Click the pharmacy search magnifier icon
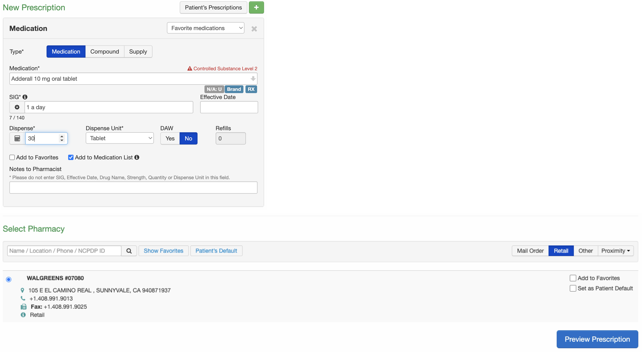 tap(129, 251)
